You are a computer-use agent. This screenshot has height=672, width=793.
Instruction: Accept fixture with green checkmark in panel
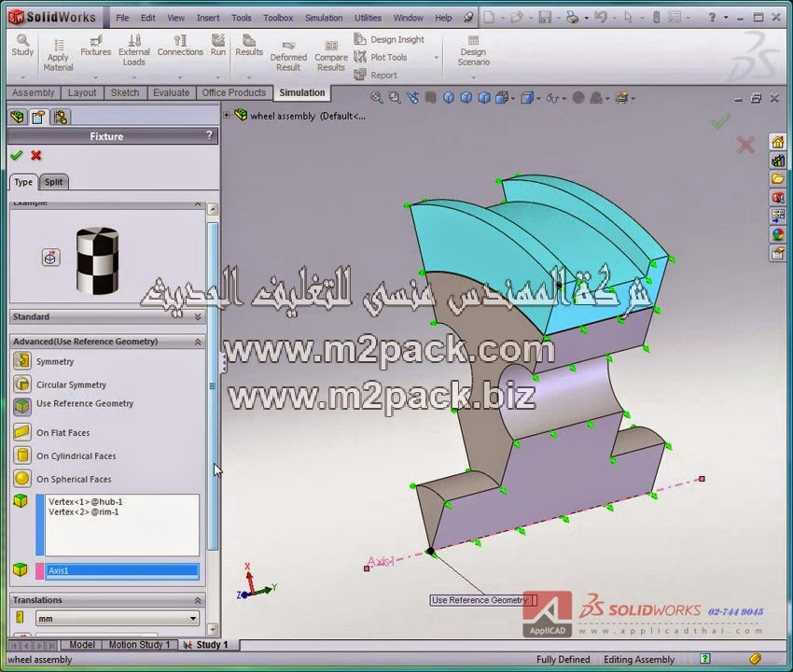(16, 155)
